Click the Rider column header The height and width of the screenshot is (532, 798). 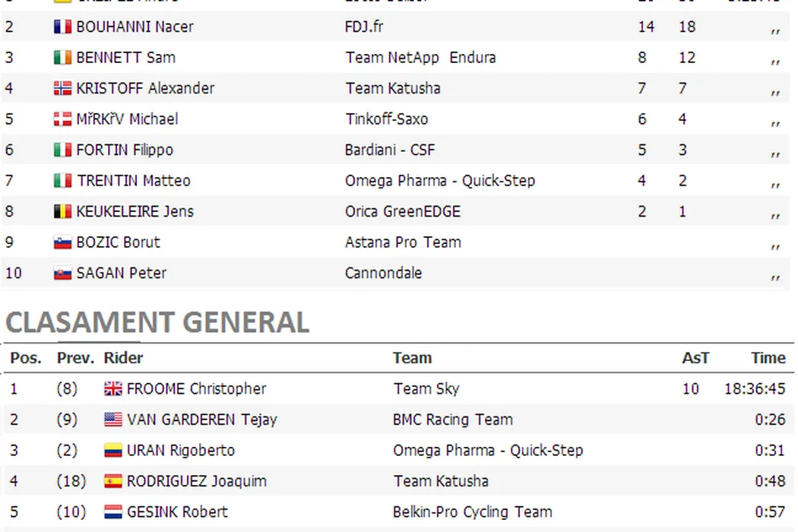(x=123, y=358)
